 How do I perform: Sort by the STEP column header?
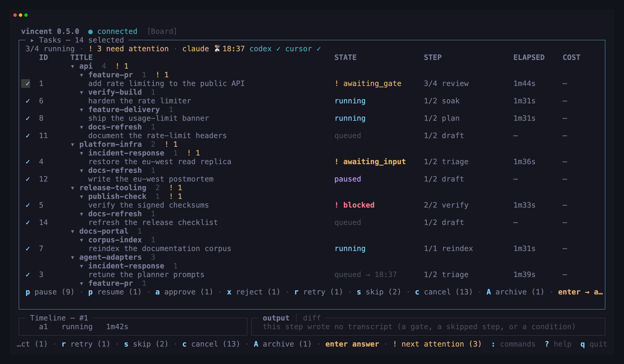pyautogui.click(x=433, y=57)
